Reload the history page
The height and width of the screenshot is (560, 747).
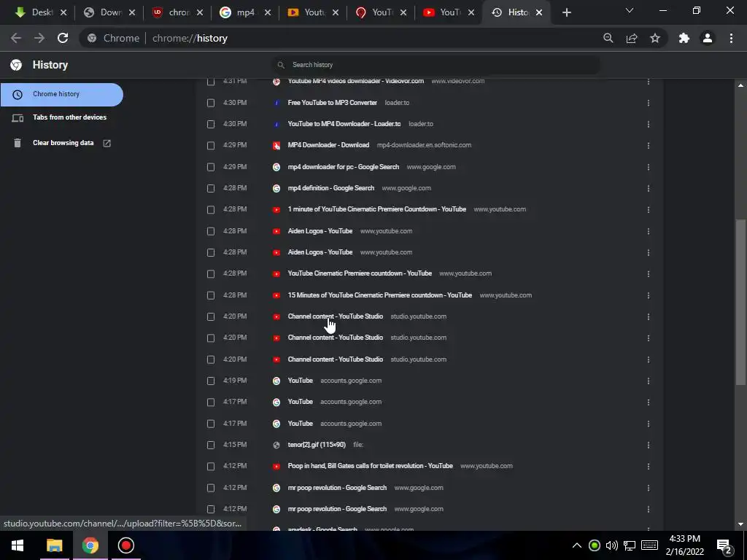pos(63,38)
